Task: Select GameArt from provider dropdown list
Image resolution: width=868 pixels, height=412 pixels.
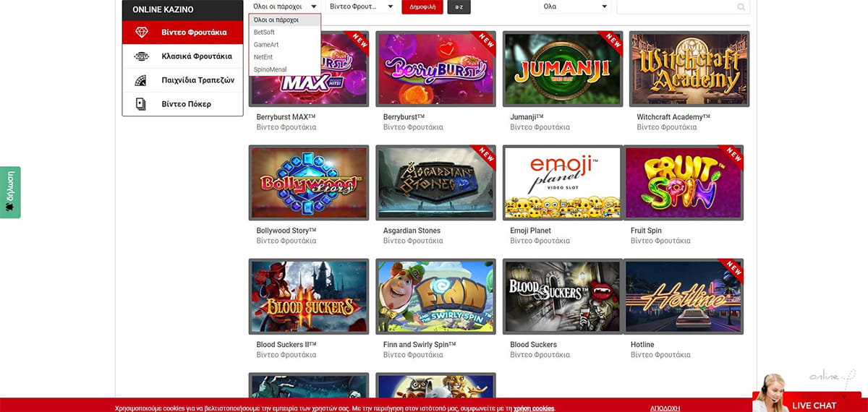Action: [x=284, y=45]
